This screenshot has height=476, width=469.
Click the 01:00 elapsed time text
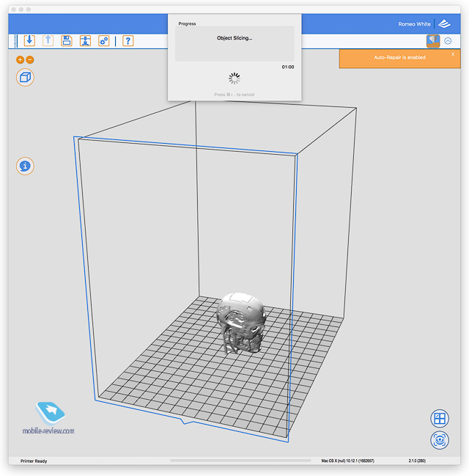point(287,67)
